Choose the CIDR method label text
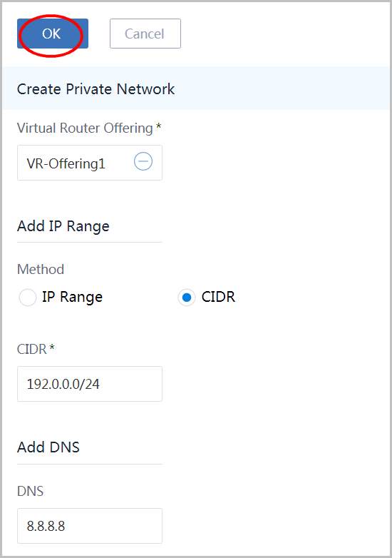Image resolution: width=392 pixels, height=558 pixels. tap(218, 297)
